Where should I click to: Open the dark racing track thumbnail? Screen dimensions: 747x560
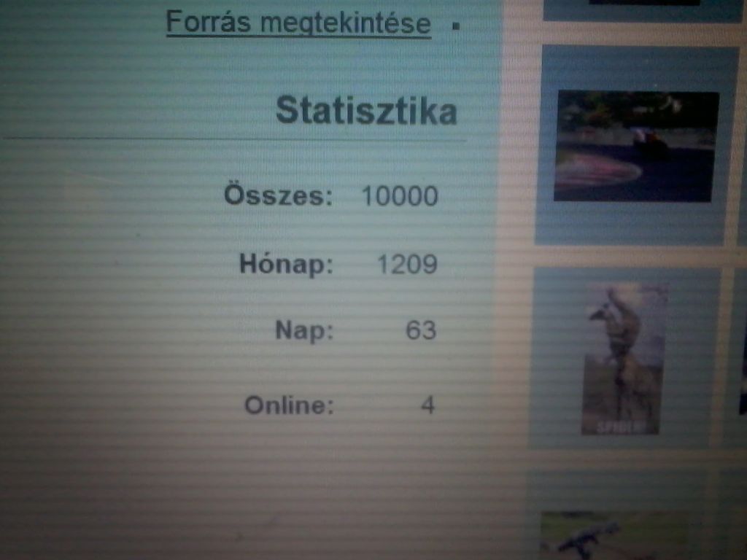pyautogui.click(x=636, y=146)
